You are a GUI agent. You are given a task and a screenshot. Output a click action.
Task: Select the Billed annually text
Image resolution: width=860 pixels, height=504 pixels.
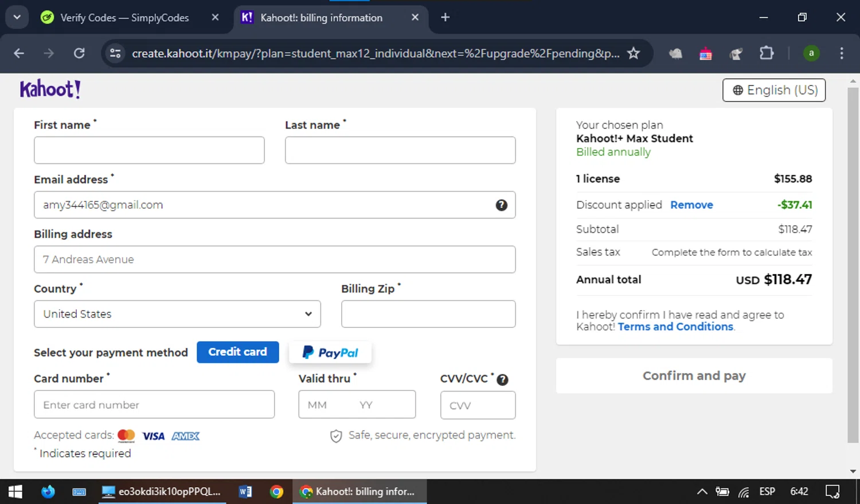(x=613, y=152)
